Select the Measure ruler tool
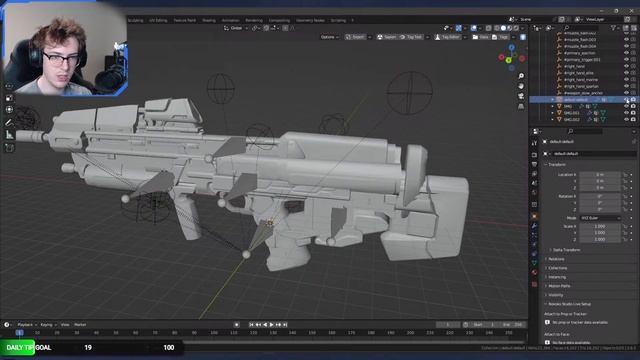640x360 pixels. click(9, 135)
